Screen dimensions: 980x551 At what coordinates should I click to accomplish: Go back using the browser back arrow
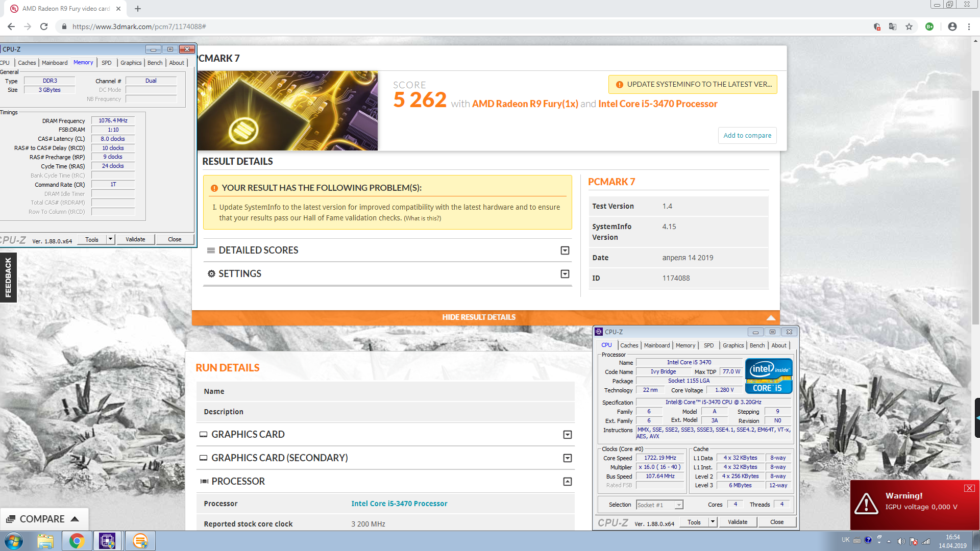11,27
